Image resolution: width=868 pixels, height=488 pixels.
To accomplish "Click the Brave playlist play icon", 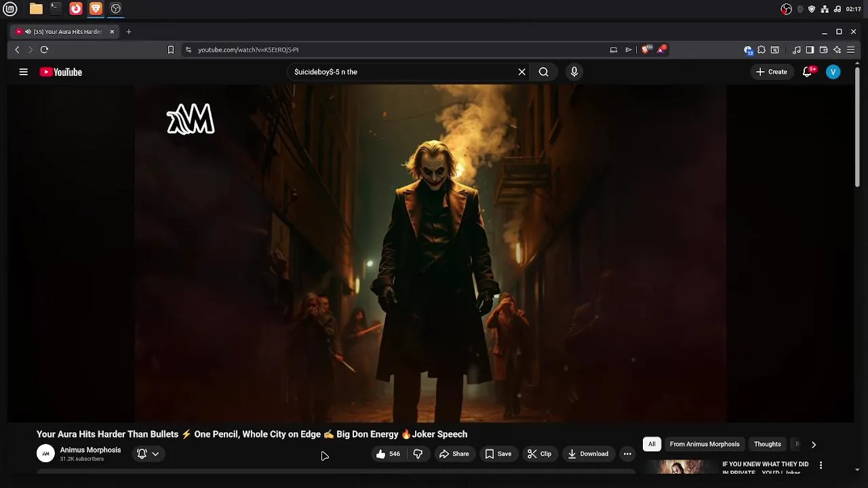I will click(x=629, y=49).
